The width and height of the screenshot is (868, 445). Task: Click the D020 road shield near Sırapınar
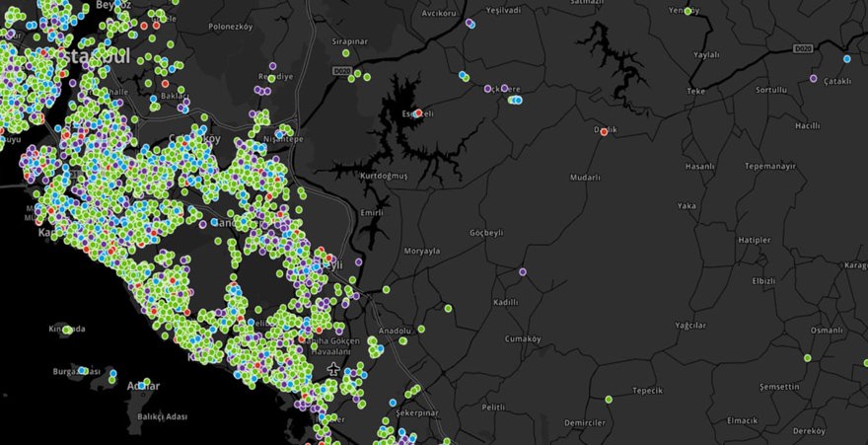(x=341, y=72)
